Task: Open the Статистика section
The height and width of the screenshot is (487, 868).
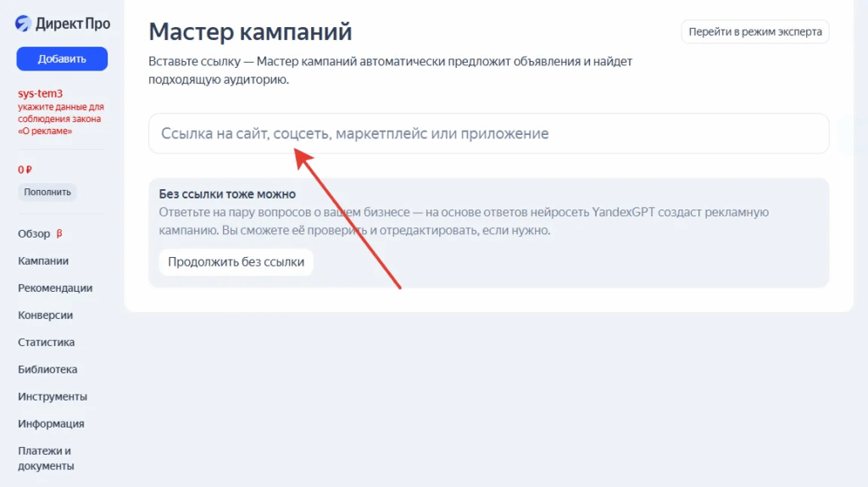Action: [46, 343]
